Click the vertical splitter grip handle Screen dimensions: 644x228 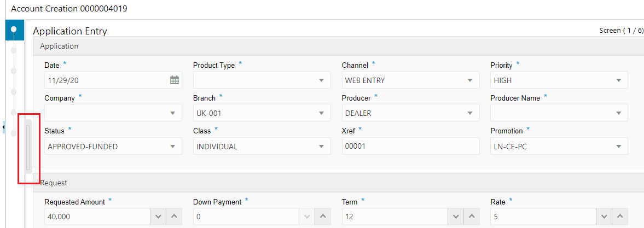click(28, 147)
